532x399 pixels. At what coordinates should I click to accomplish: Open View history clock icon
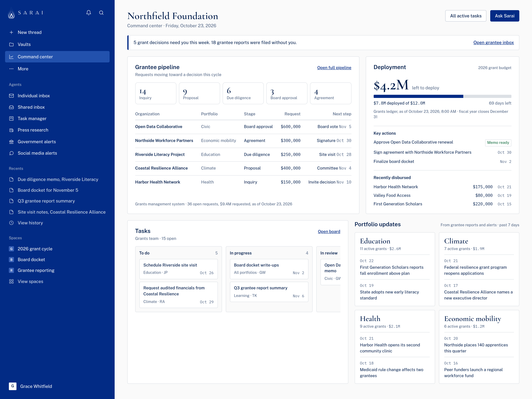(x=11, y=223)
